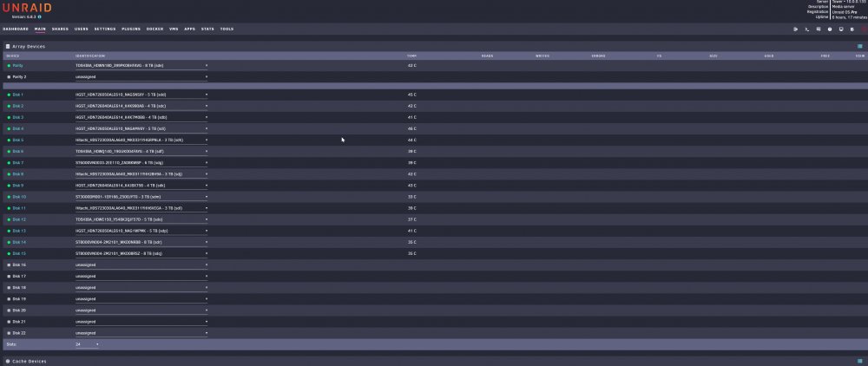Click the Array Devices section title
Viewport: 868px width, 366px height.
click(29, 47)
